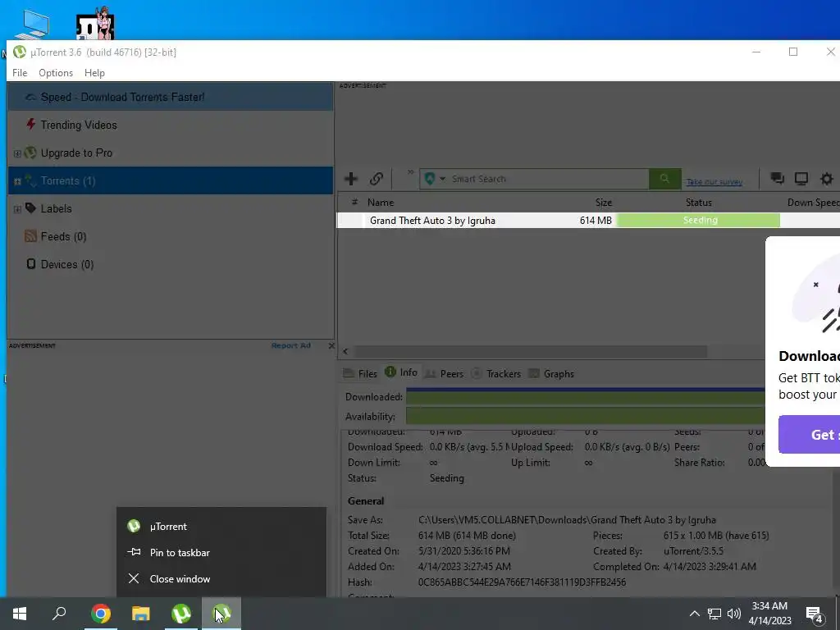Open the File menu
840x630 pixels.
pyautogui.click(x=20, y=73)
